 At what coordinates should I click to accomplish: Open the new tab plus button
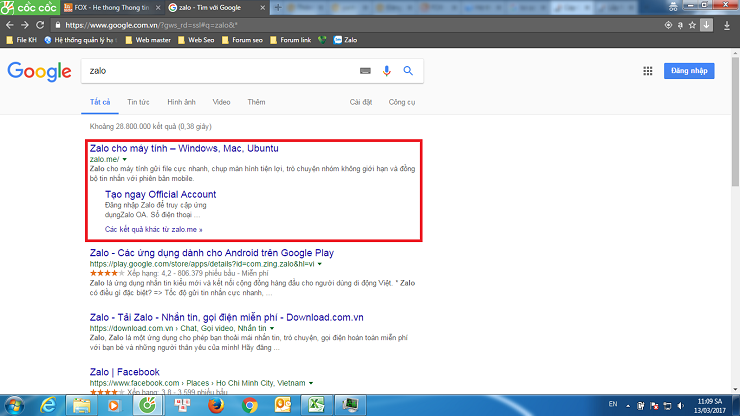point(278,8)
